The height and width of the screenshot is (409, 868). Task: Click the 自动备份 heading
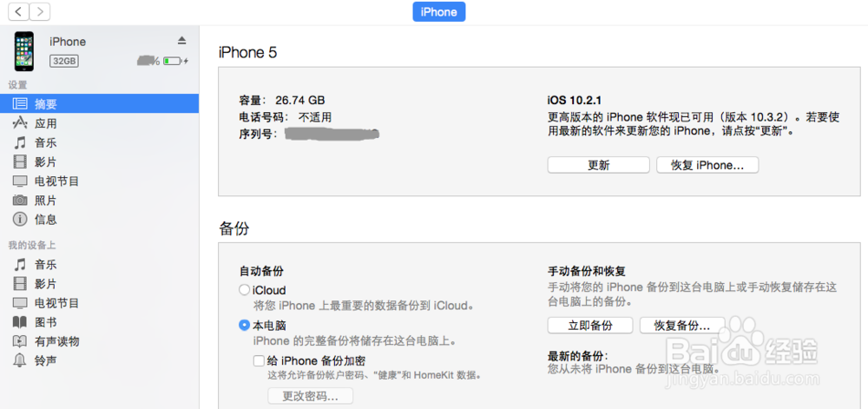click(261, 271)
